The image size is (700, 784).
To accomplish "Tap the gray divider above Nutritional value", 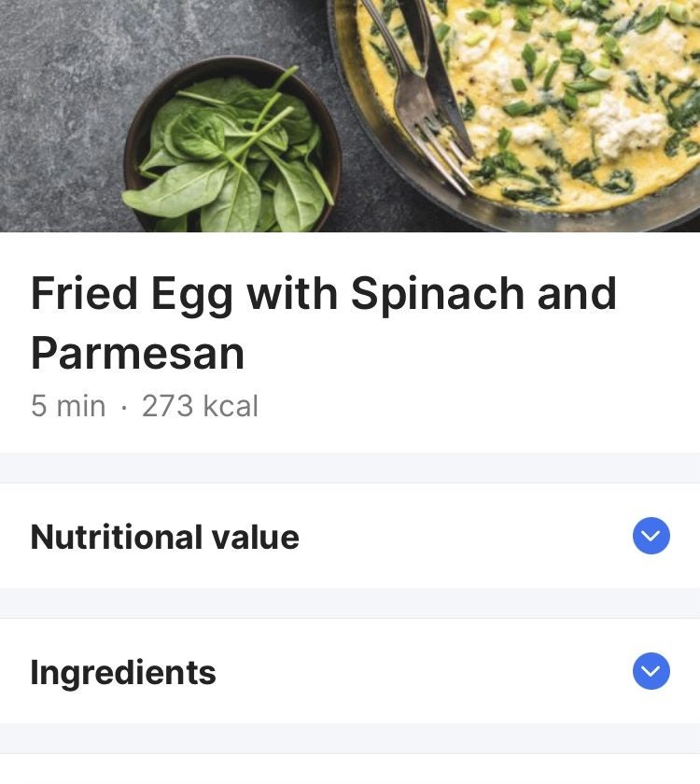I will [x=350, y=468].
